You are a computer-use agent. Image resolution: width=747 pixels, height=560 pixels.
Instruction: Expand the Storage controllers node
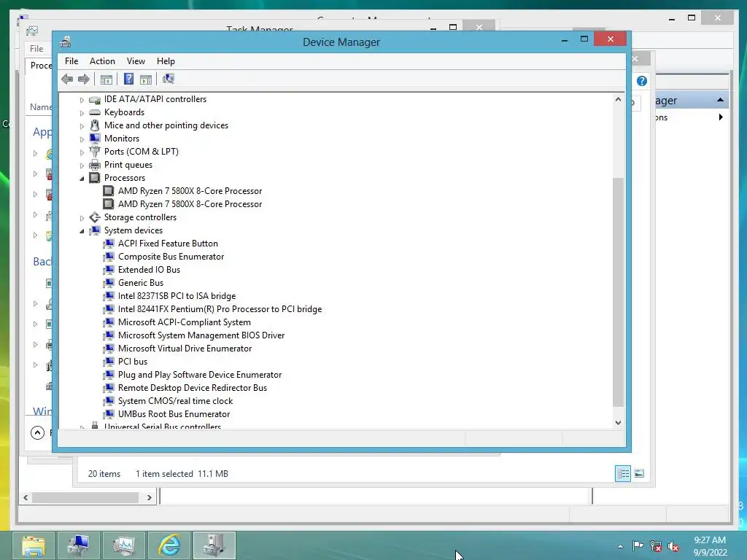tap(82, 218)
